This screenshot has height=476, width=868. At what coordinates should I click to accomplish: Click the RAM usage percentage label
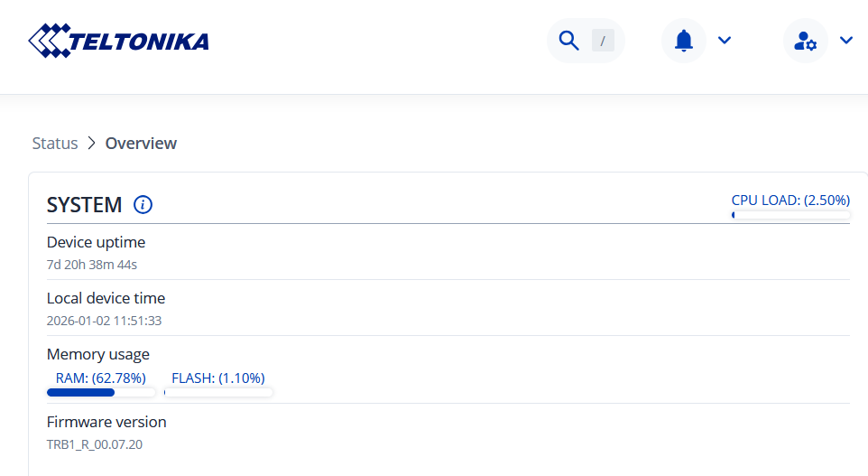click(x=101, y=378)
